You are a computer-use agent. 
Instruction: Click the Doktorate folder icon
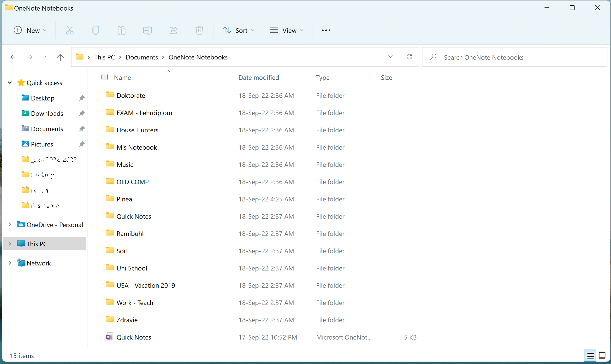[110, 95]
